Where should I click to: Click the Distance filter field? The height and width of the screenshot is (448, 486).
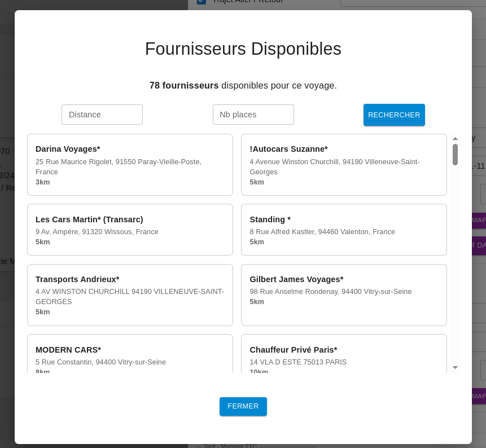click(102, 115)
